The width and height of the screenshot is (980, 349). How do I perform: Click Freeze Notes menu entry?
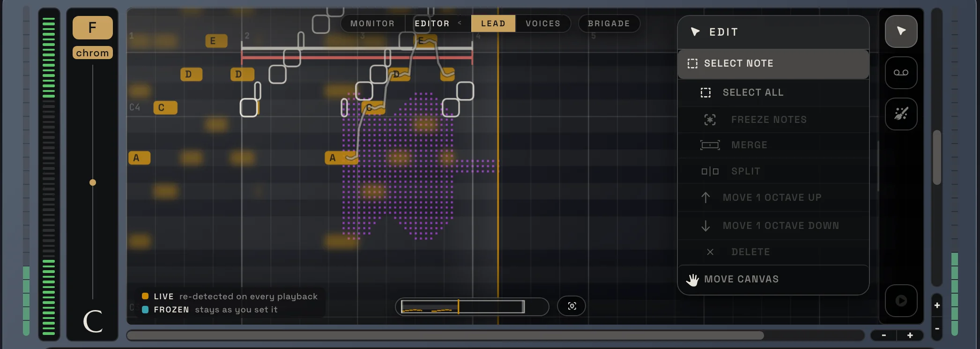tap(773, 120)
